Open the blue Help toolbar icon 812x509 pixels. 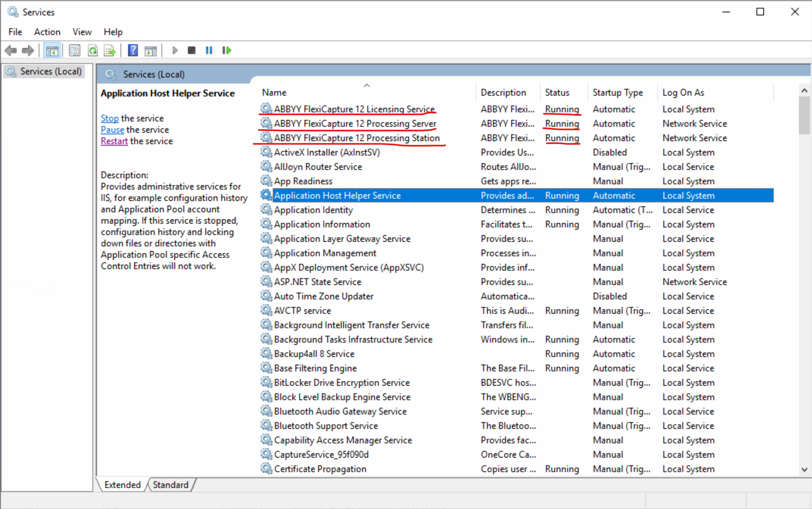[133, 51]
